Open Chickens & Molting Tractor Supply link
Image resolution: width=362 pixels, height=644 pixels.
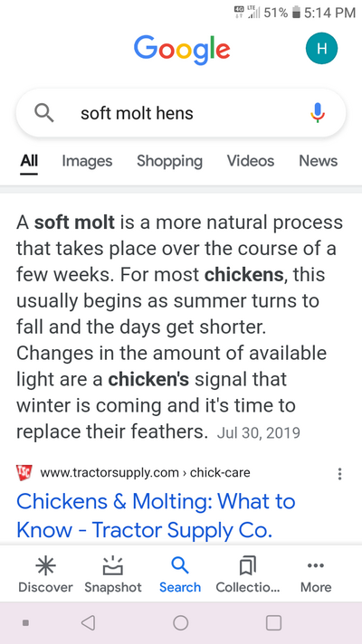[x=156, y=516]
